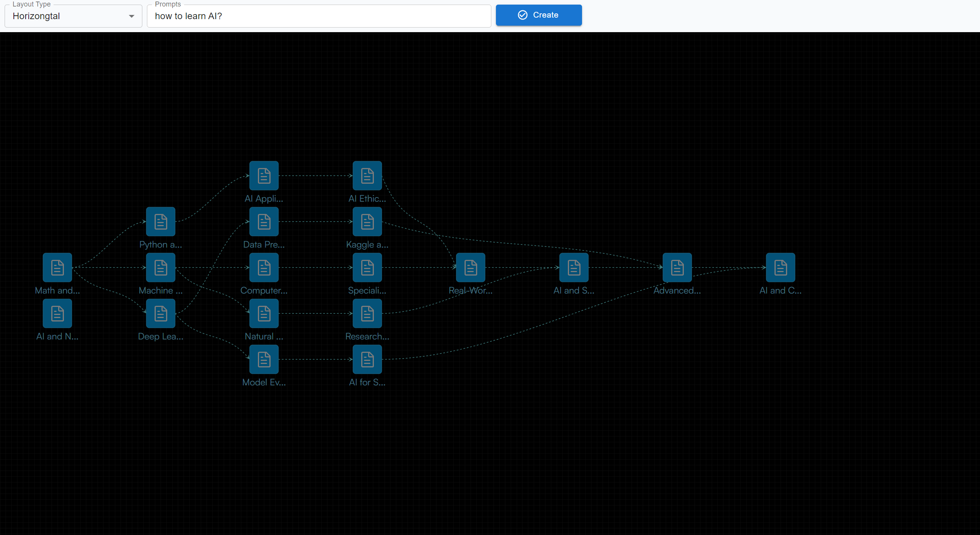This screenshot has height=535, width=980.
Task: Select the 'Data Pre...' node icon
Action: click(264, 222)
